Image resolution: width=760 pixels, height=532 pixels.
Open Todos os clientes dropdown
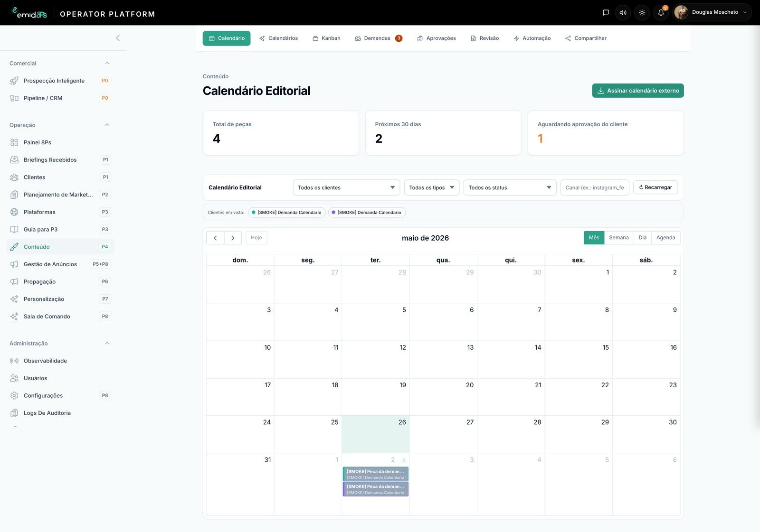[346, 187]
